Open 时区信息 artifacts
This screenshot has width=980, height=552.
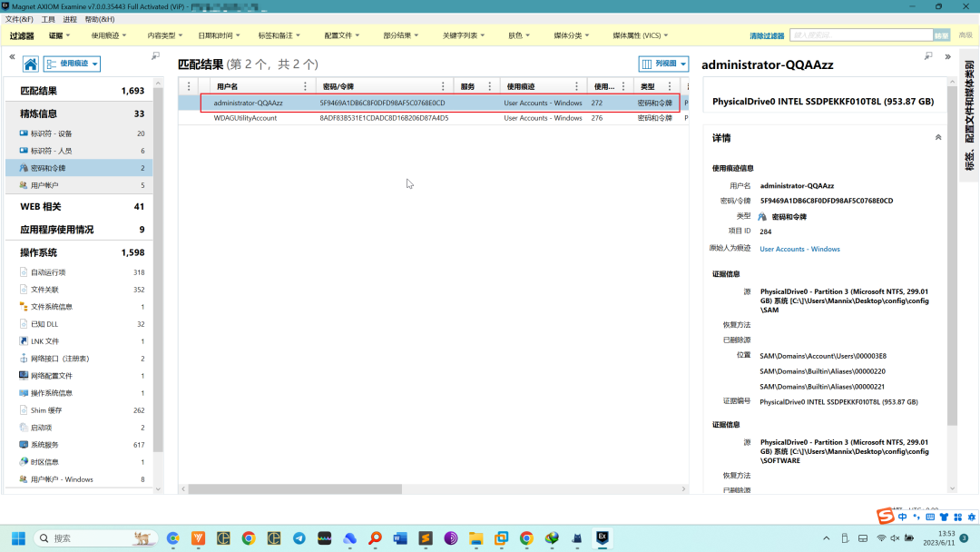[79, 462]
